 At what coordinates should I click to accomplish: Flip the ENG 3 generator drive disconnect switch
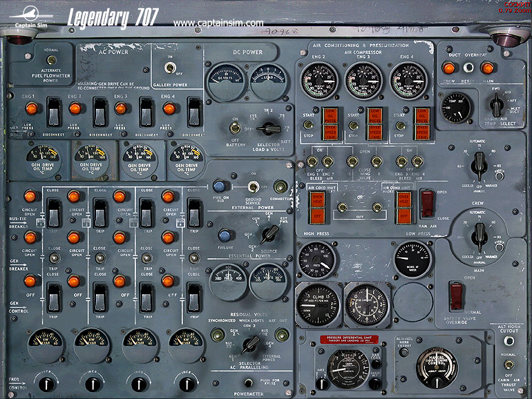tap(146, 113)
